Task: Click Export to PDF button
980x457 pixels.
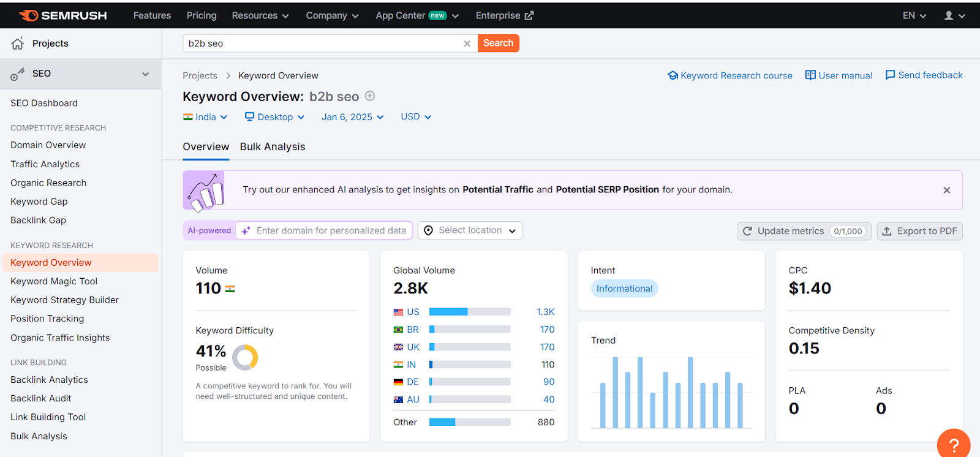Action: (x=920, y=231)
